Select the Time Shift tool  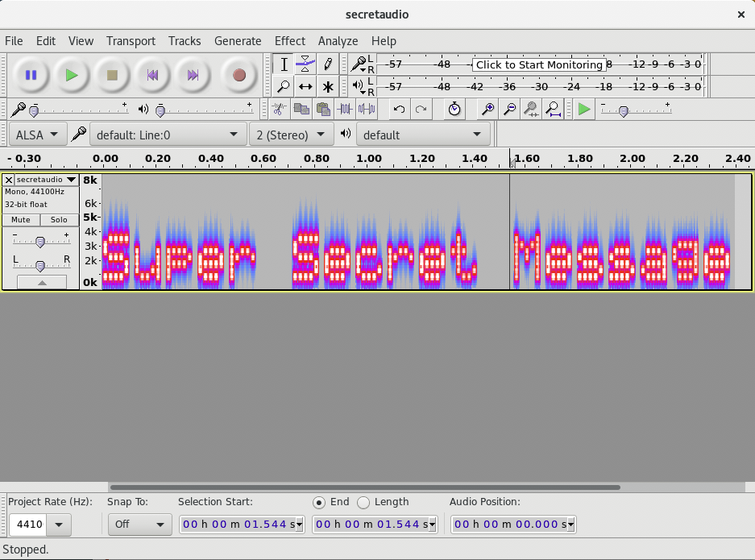point(305,87)
